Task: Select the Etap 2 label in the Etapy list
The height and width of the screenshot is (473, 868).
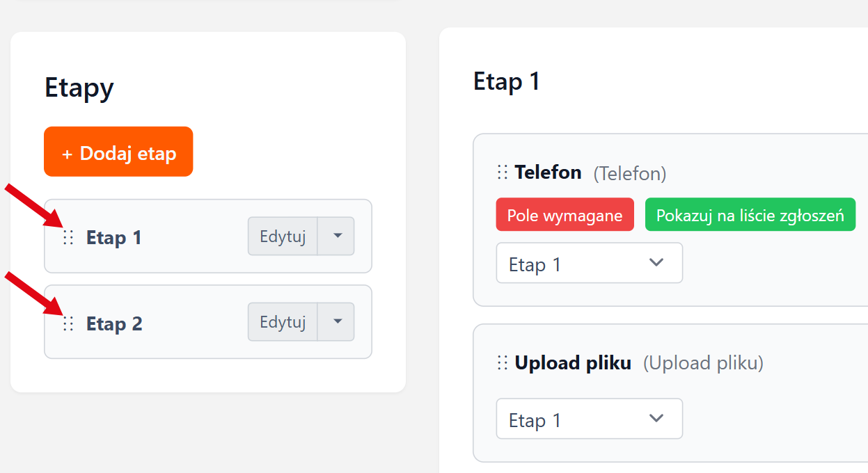Action: click(x=114, y=324)
